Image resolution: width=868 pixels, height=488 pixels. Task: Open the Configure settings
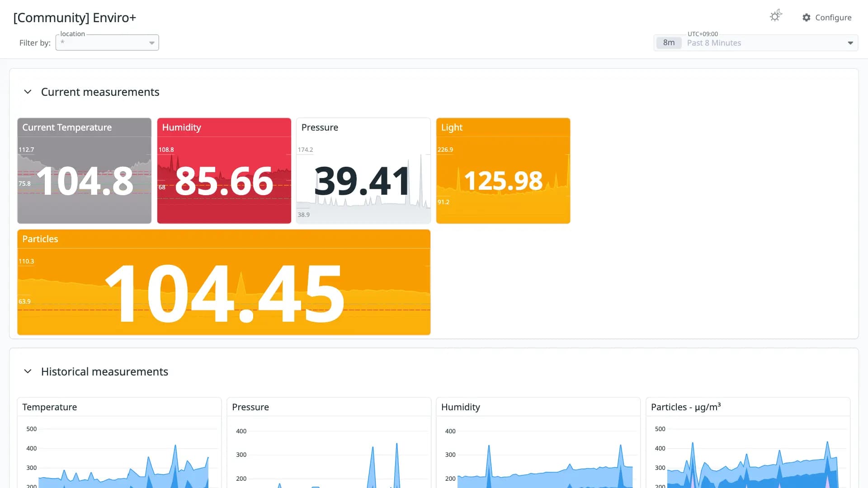point(827,17)
